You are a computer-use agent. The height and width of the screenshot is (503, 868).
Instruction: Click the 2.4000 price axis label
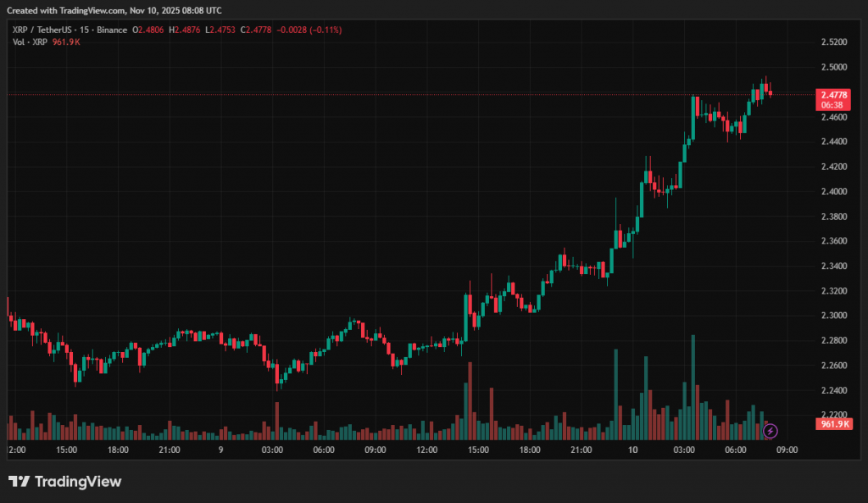pyautogui.click(x=833, y=192)
